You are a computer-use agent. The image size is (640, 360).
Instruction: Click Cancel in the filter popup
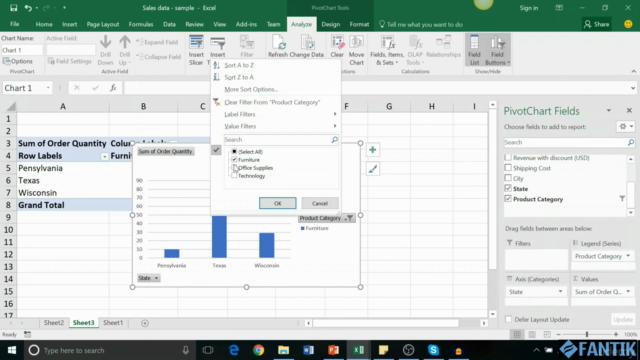[320, 203]
